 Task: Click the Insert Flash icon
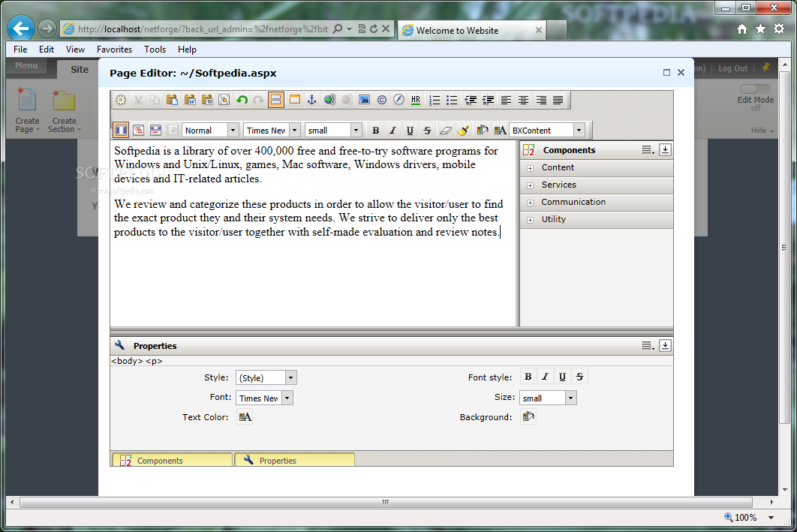tap(399, 100)
